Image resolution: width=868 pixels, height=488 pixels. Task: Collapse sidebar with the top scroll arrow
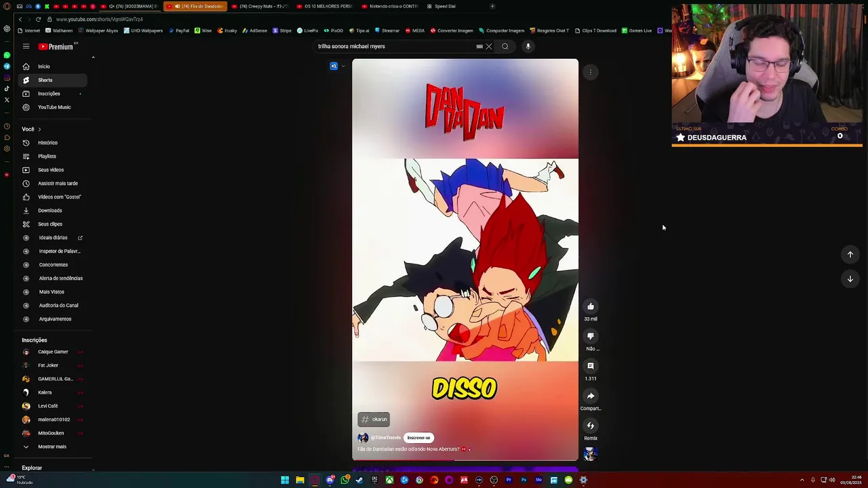click(93, 58)
